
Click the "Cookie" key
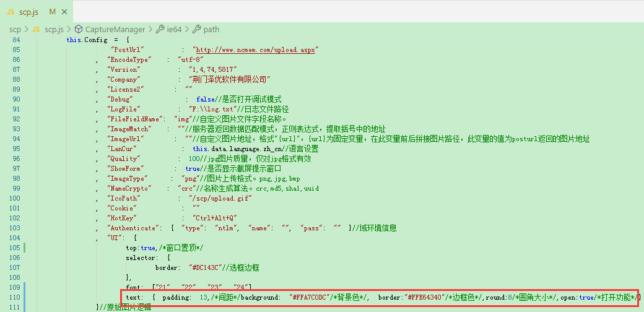(x=122, y=207)
